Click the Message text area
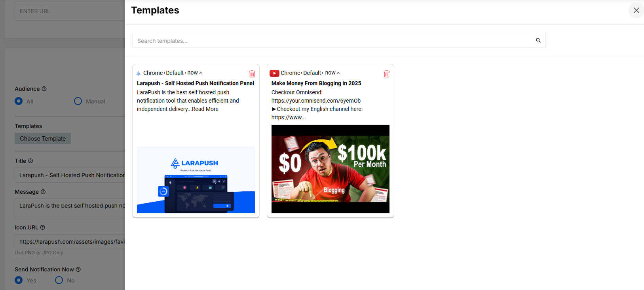 coord(70,208)
